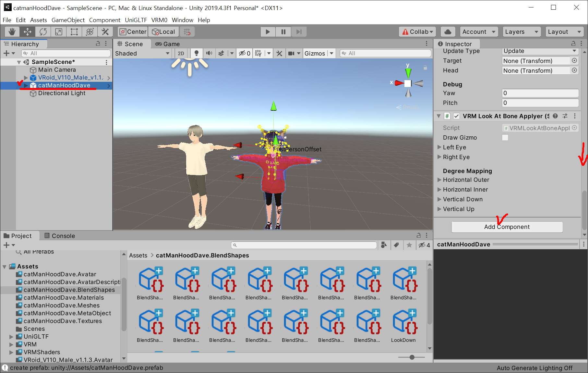588x373 pixels.
Task: Open the UniGLTF menu
Action: (x=136, y=20)
